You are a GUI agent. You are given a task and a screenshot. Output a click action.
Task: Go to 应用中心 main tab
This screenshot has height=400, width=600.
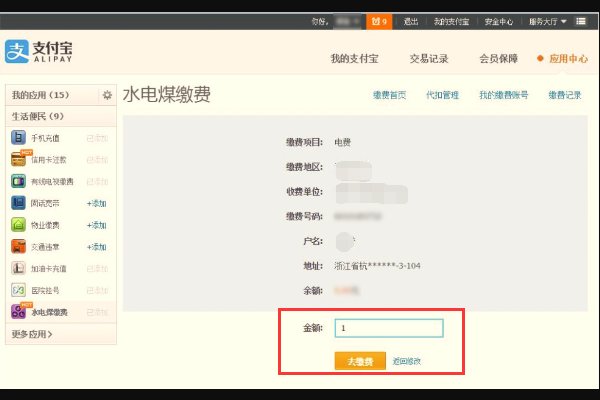(568, 59)
